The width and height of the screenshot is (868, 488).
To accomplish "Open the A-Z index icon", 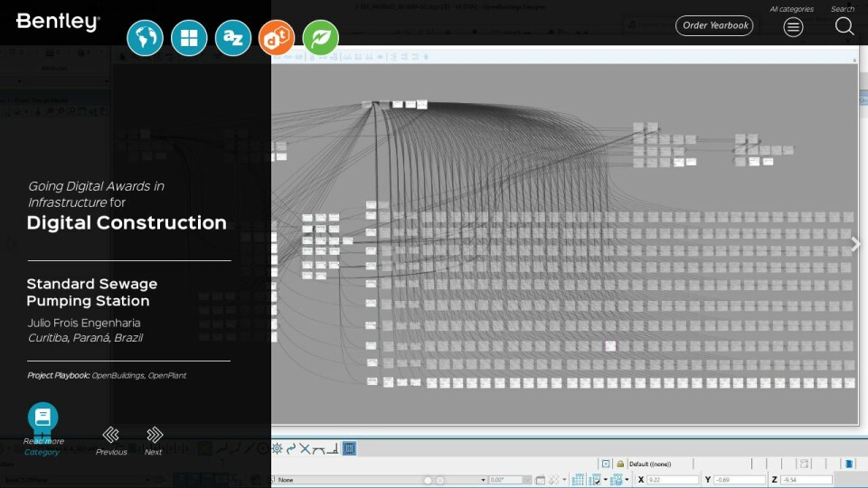I will 232,38.
